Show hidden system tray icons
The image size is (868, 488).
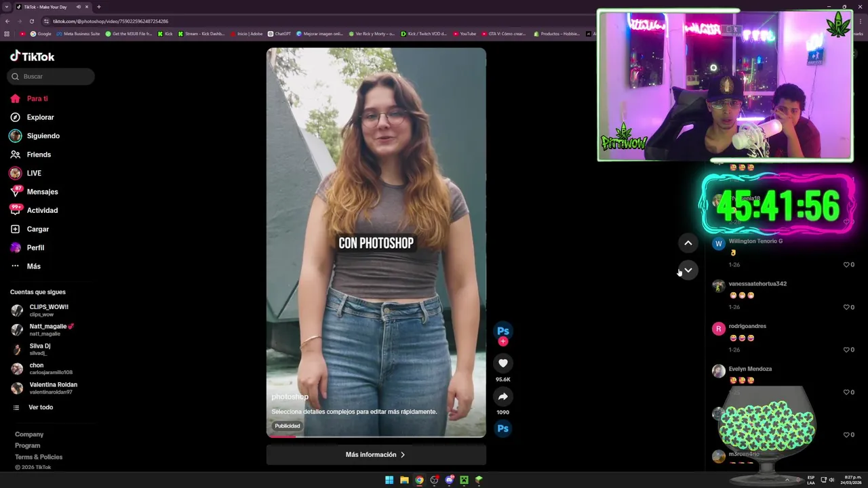(787, 480)
